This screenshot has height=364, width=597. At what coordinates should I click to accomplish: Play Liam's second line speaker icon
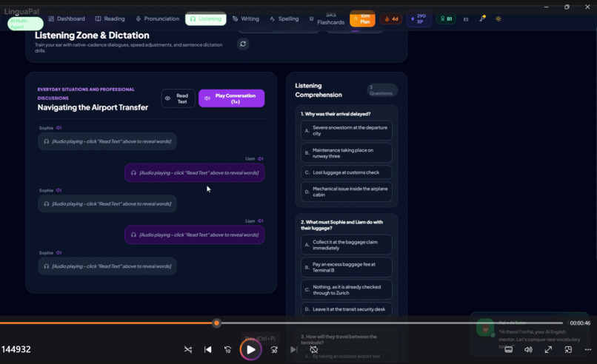[261, 221]
